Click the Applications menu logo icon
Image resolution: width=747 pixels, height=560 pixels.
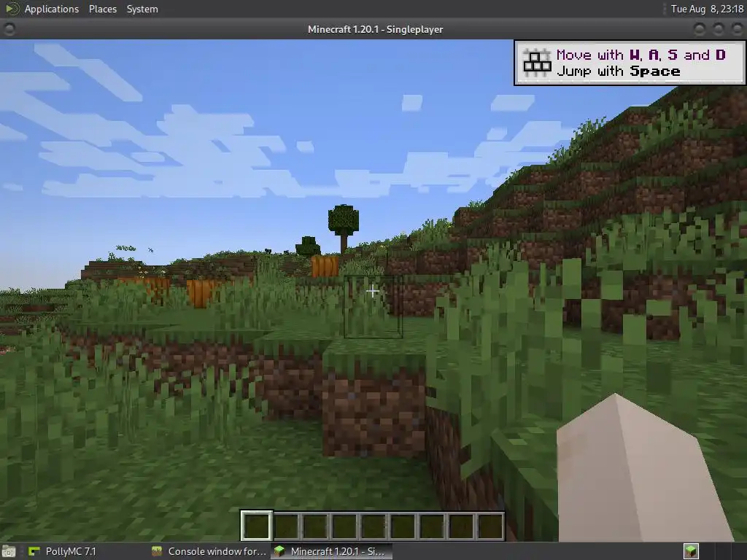point(12,9)
